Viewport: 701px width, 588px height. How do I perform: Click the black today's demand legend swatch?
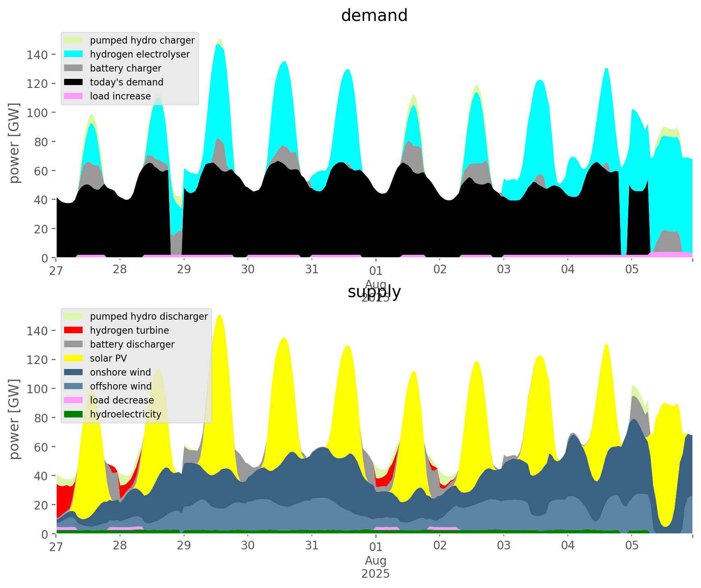pyautogui.click(x=74, y=82)
